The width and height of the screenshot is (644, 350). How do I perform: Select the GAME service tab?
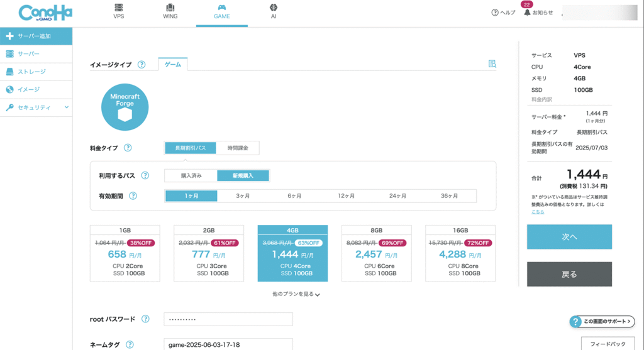coord(222,13)
